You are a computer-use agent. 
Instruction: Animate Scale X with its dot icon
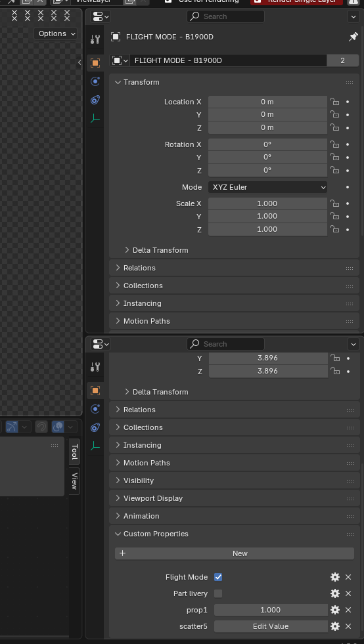click(x=348, y=204)
